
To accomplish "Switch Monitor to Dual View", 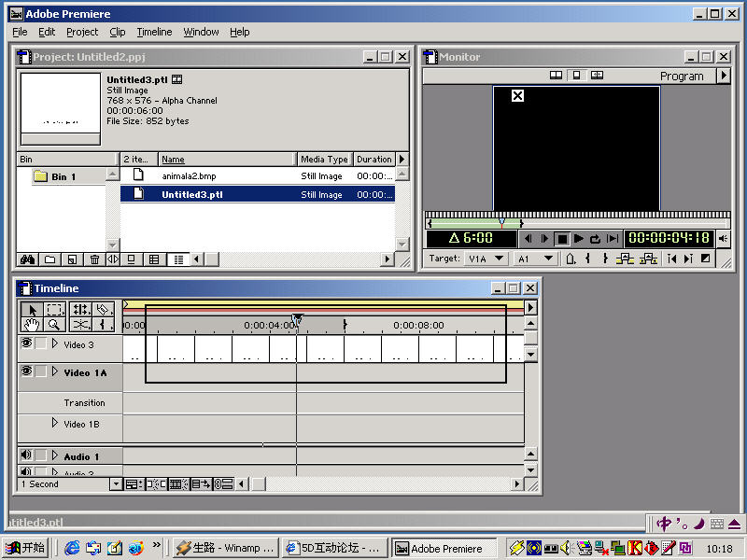I will click(556, 76).
